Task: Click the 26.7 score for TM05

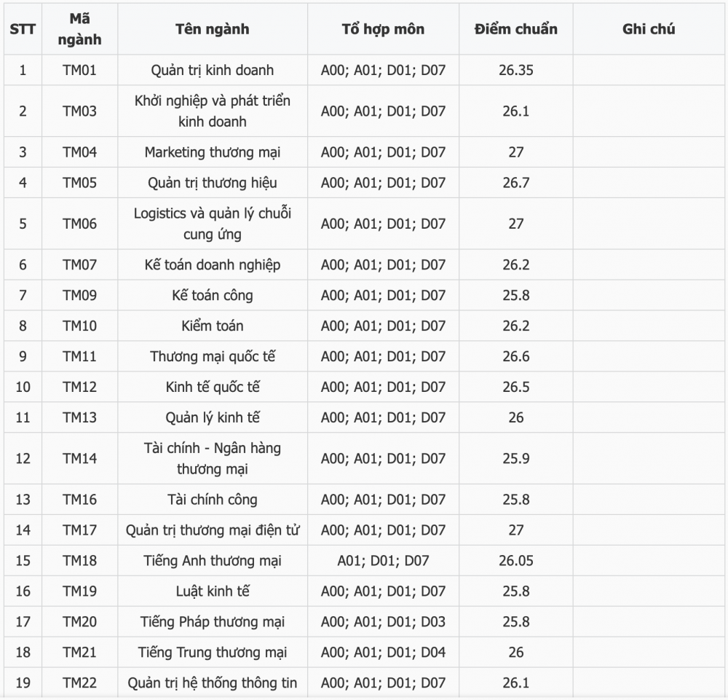Action: pos(516,183)
